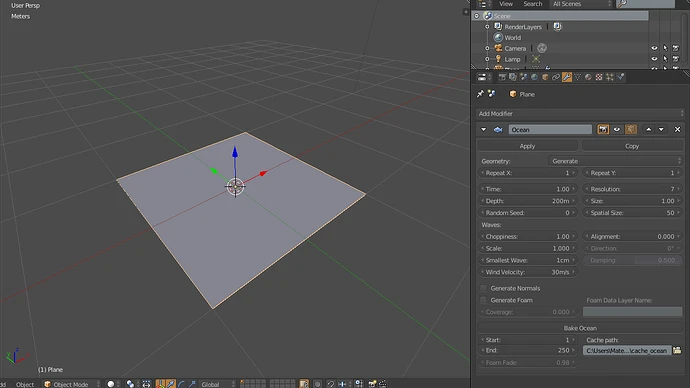Open the Object properties tab (orange cube)
This screenshot has height=388, width=690.
click(545, 77)
